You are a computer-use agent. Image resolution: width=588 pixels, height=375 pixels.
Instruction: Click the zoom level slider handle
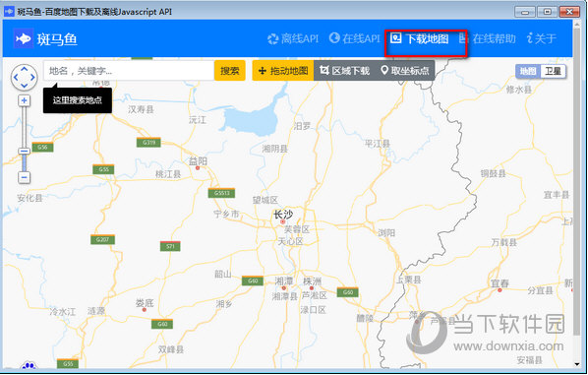click(x=24, y=151)
